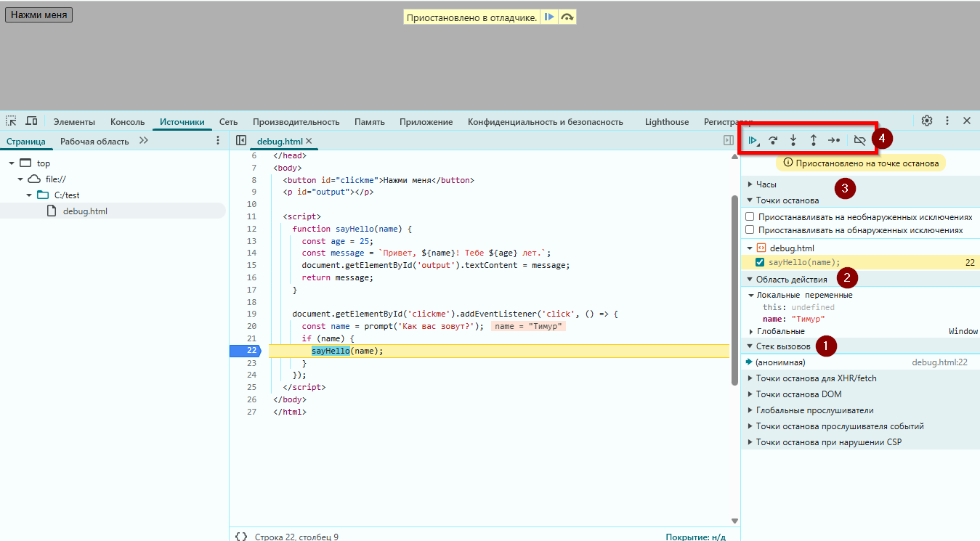
Task: Enable pausing on uncaught exceptions
Action: coord(750,217)
